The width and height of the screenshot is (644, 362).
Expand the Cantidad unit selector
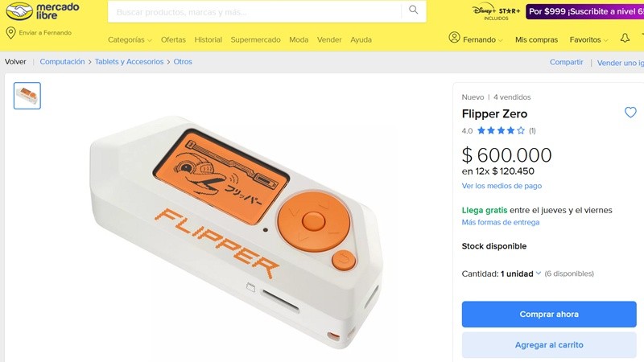pos(521,274)
